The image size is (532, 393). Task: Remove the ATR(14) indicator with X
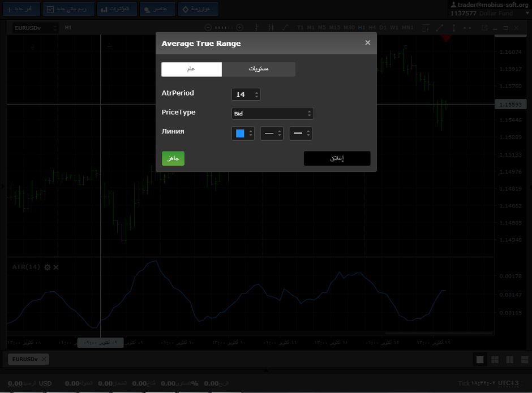(56, 267)
